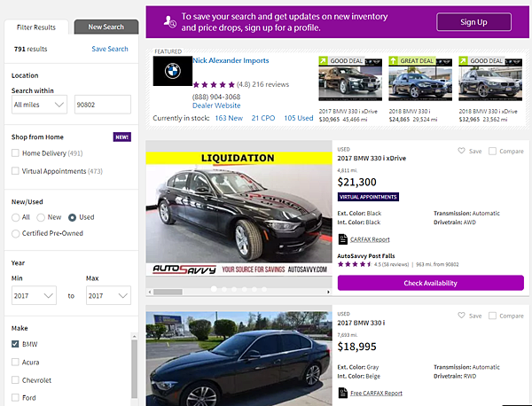Open the CARFAX Report link
The height and width of the screenshot is (406, 532).
click(370, 239)
